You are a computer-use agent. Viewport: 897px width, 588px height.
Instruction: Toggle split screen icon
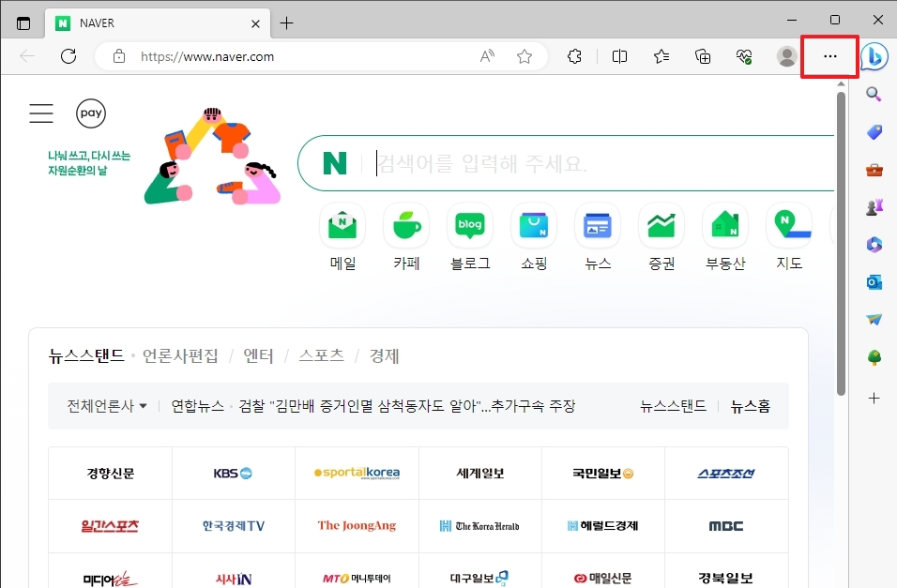click(619, 56)
